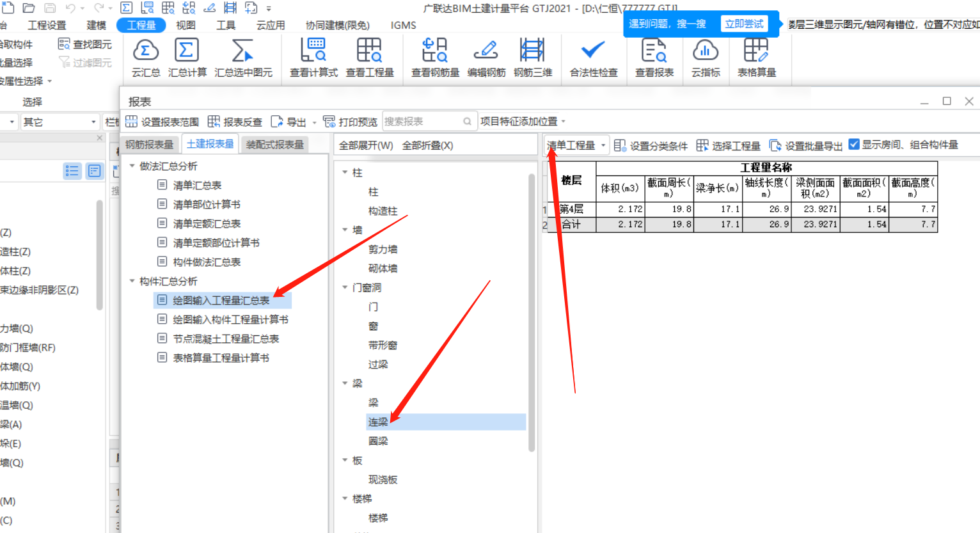Click the 合计 体积 cell 2.172
This screenshot has height=533, width=980.
pyautogui.click(x=620, y=225)
